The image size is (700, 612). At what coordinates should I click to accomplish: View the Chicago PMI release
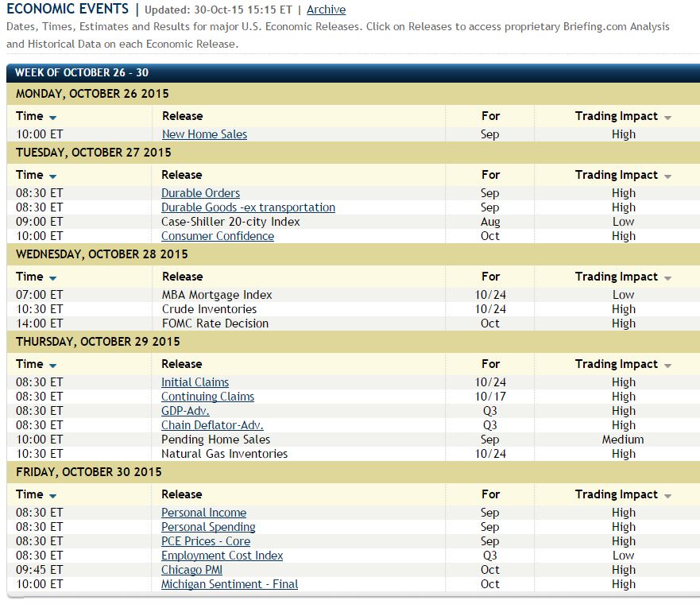coord(191,570)
